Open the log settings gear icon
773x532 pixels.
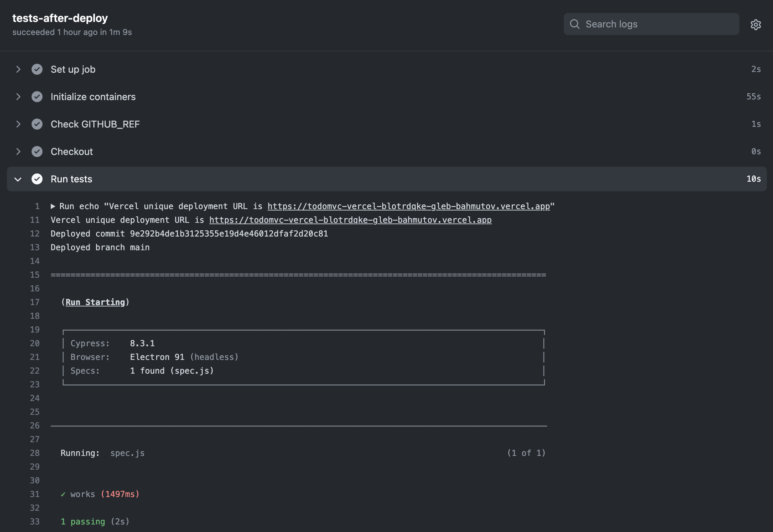click(x=756, y=24)
